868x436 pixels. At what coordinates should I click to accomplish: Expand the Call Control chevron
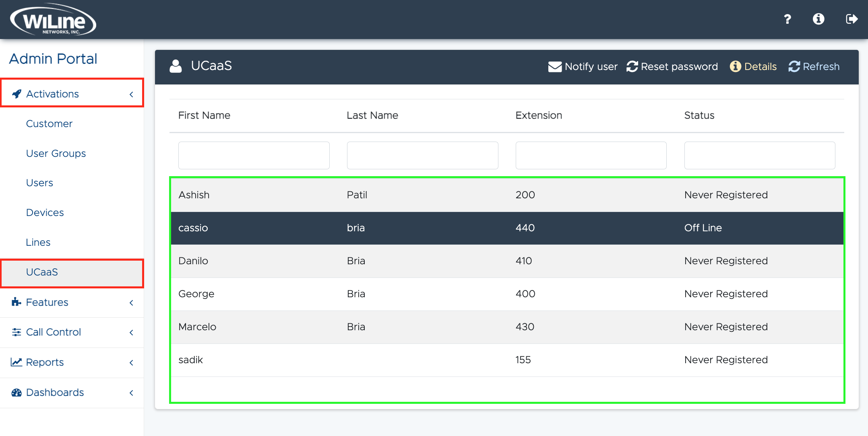tap(131, 332)
